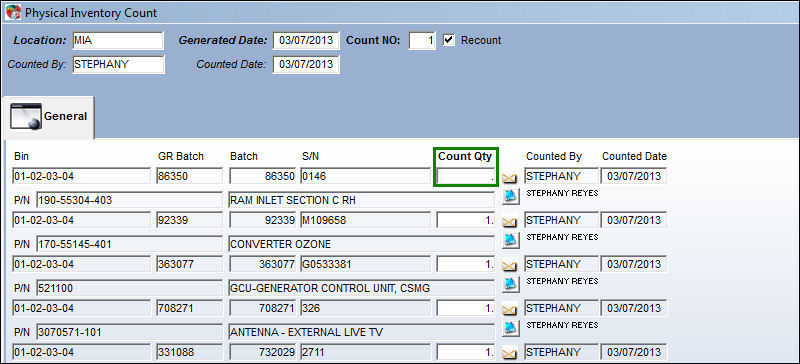The image size is (800, 364).
Task: Click the S/N column header
Action: tap(311, 156)
